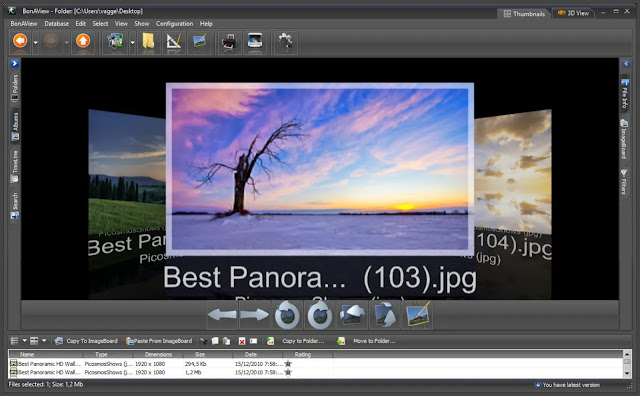Click the red delete icon in lower toolbar
Screen dimensions: 640x396
click(242, 341)
